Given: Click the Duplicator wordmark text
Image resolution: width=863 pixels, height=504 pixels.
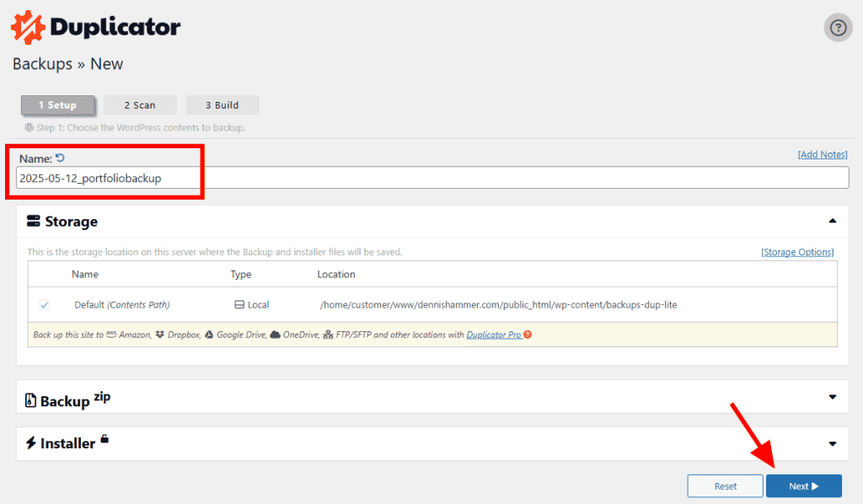Looking at the screenshot, I should pos(115,27).
